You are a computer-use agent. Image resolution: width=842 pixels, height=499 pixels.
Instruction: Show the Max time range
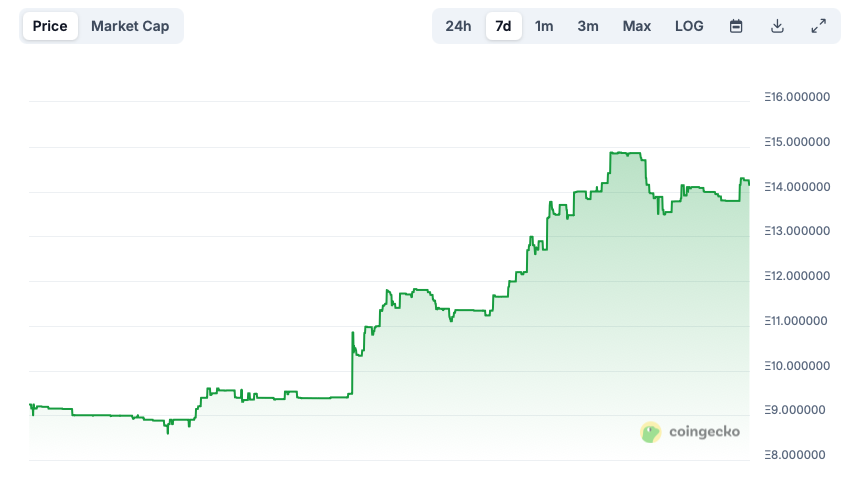click(637, 26)
